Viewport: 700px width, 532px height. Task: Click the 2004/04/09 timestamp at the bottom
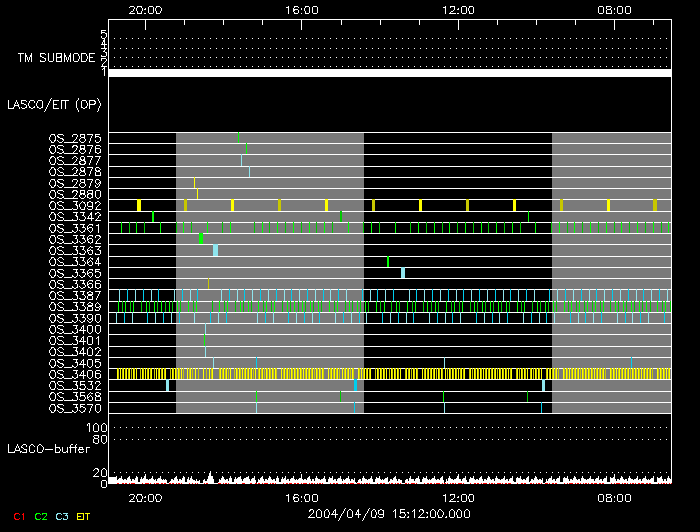tap(390, 513)
